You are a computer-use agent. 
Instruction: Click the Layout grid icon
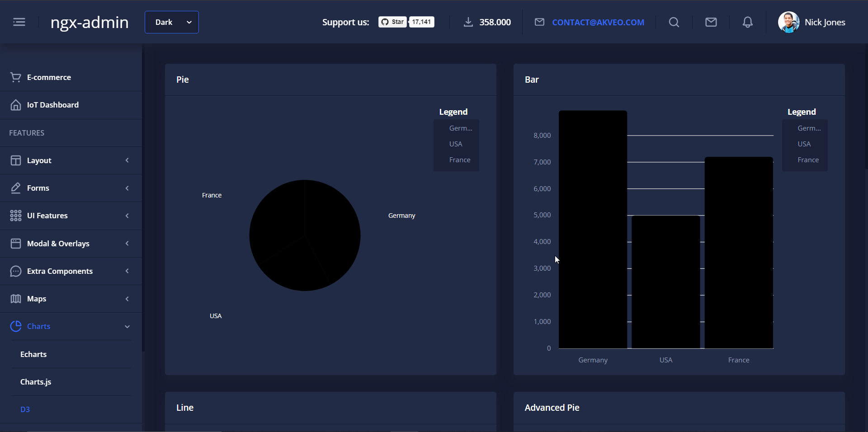[16, 160]
